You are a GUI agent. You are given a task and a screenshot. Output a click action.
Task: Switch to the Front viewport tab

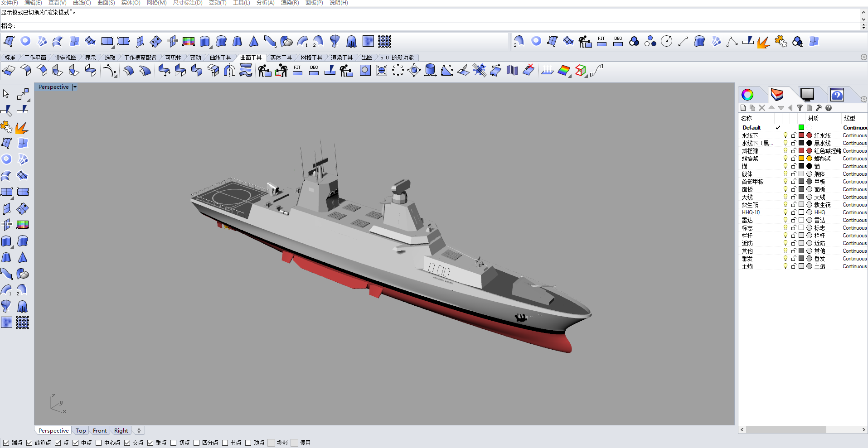pos(100,431)
